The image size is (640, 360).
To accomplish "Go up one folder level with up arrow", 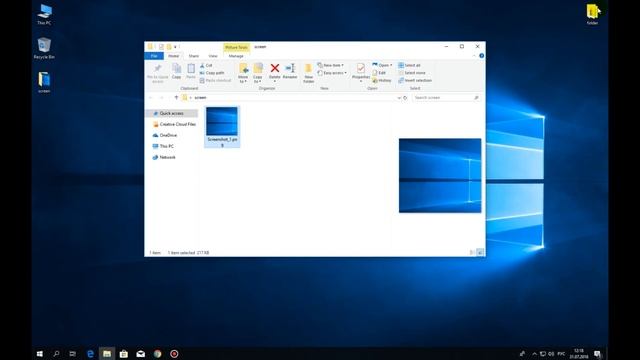I will [176, 98].
